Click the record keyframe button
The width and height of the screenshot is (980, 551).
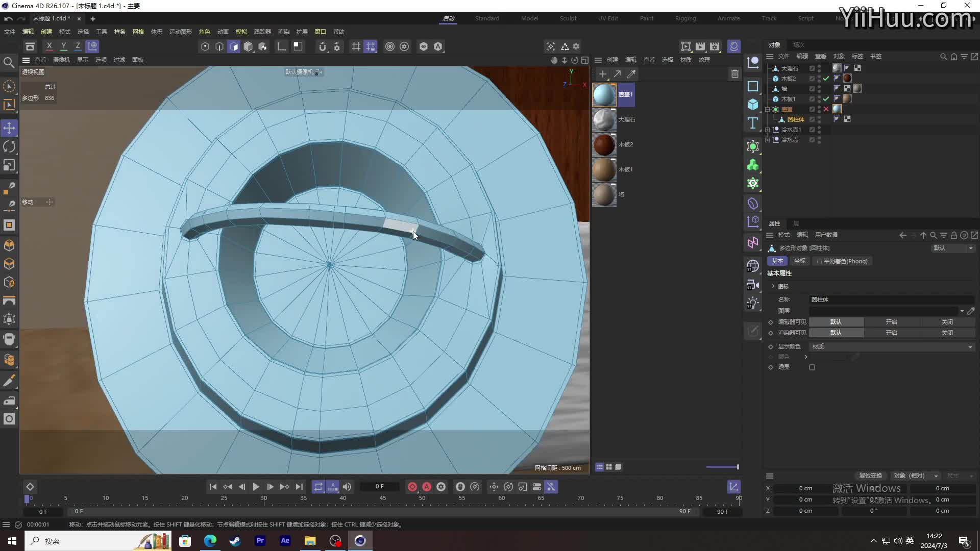[412, 487]
